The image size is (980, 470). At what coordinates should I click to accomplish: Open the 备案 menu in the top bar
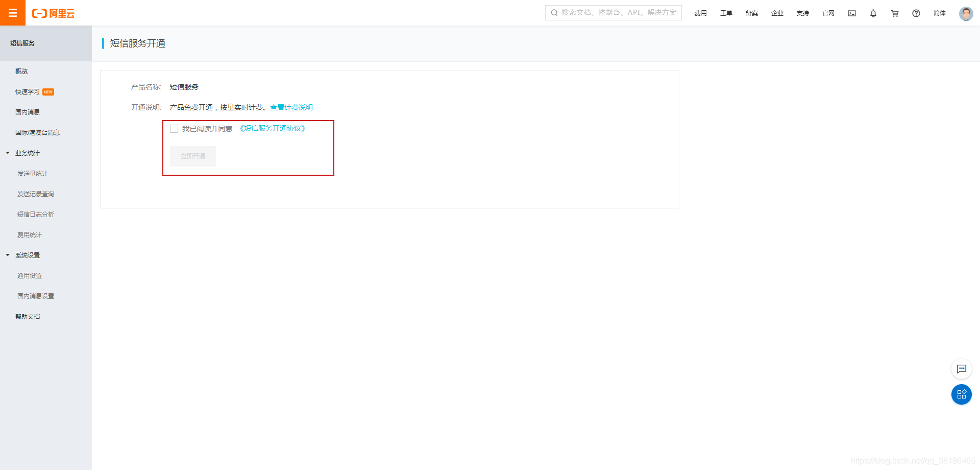click(752, 13)
